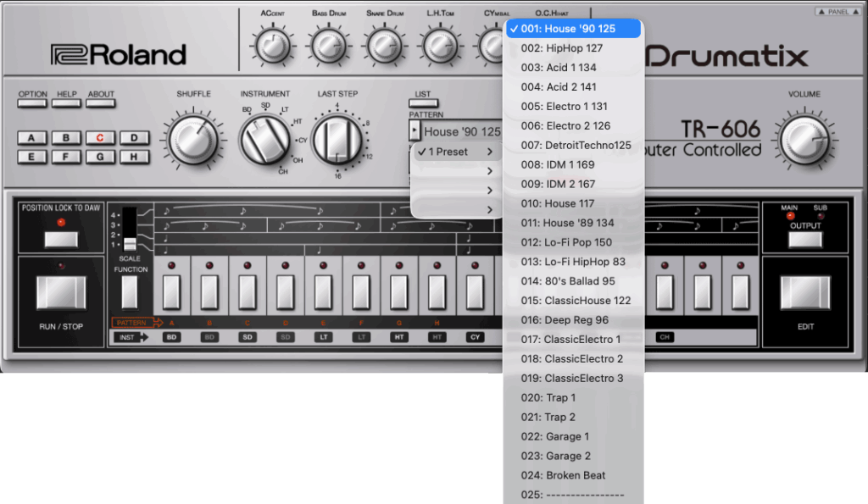Select pattern bank button B
868x504 pixels.
(x=66, y=138)
